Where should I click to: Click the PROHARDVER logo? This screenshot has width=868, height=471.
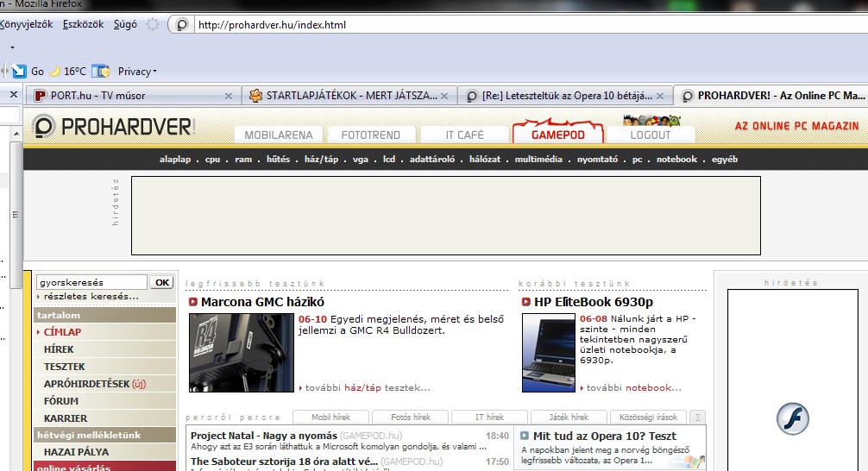point(113,127)
